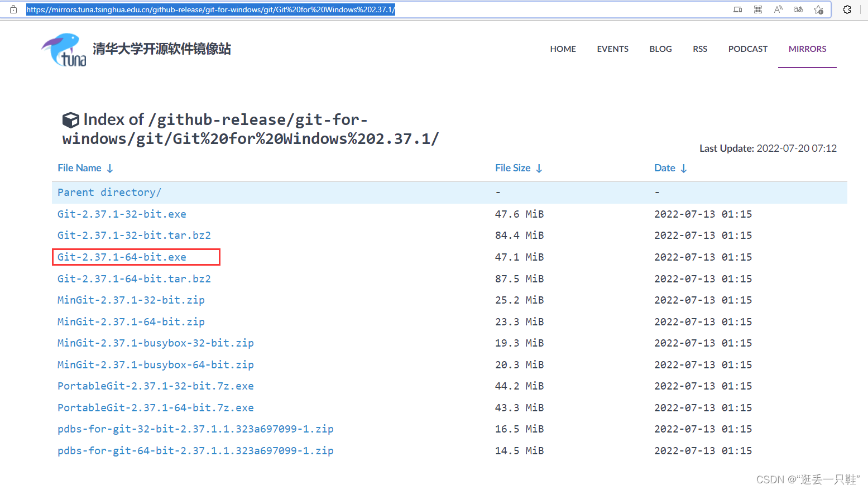Download MinGit-2.37.1-busybox-32-bit.zip
This screenshot has height=490, width=868.
pos(156,343)
